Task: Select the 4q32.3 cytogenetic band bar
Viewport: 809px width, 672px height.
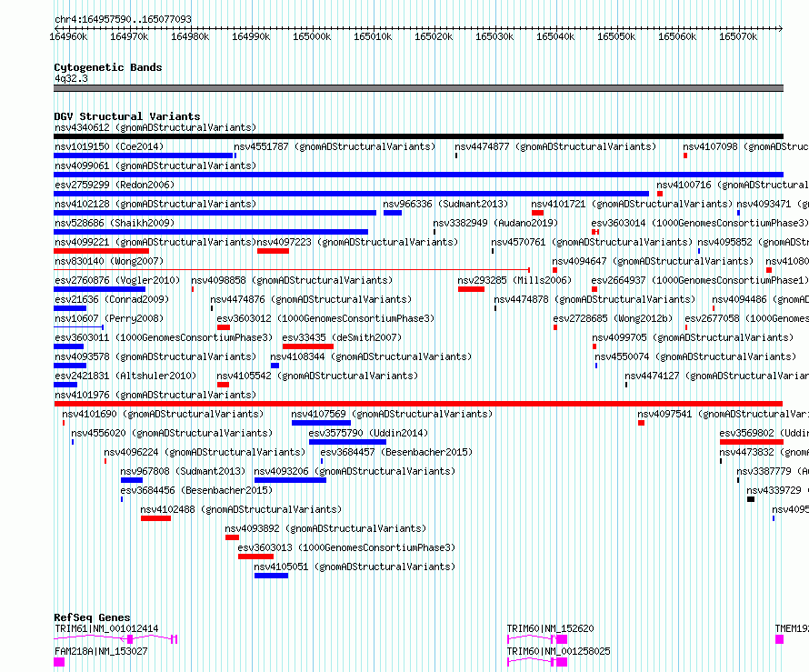Action: [418, 88]
